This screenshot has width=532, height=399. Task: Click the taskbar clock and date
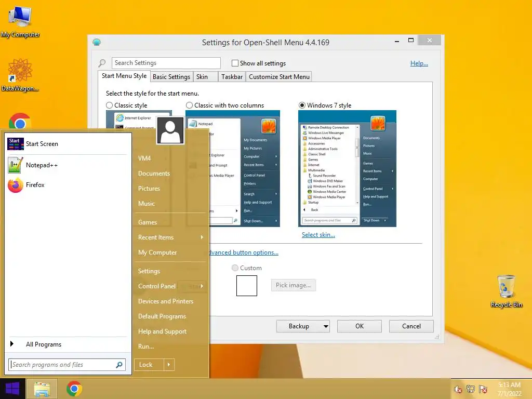(x=509, y=389)
